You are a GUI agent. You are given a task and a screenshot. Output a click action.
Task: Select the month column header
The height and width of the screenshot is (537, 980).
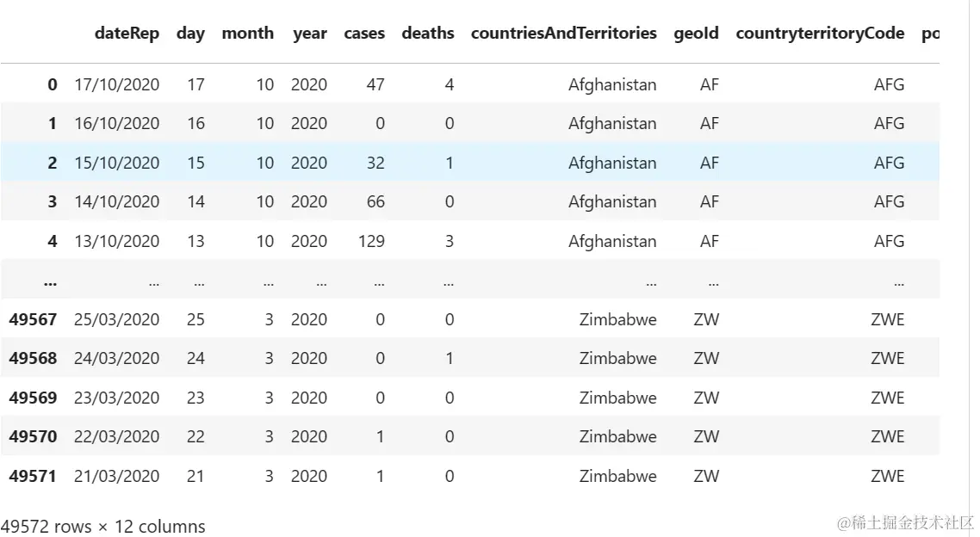tap(247, 34)
